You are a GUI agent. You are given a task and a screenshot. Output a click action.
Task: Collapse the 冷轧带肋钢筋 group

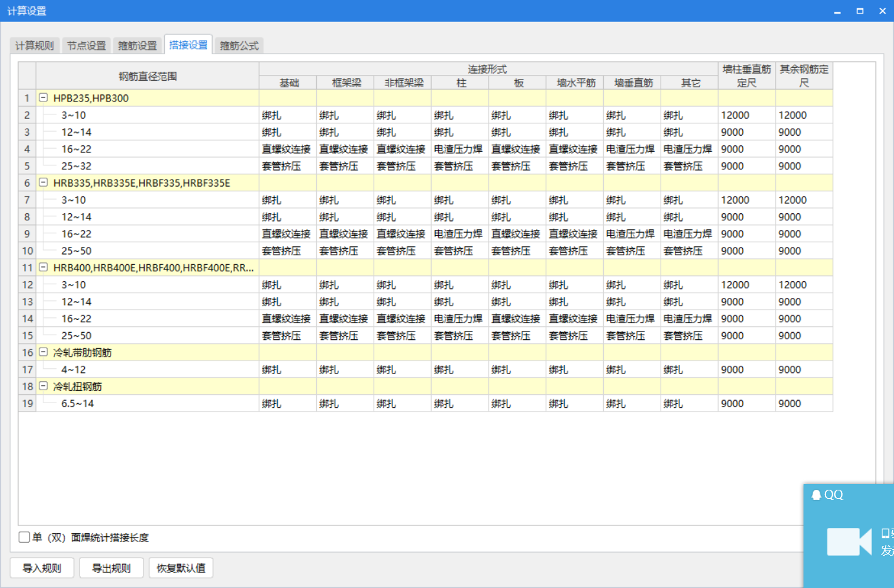point(43,352)
